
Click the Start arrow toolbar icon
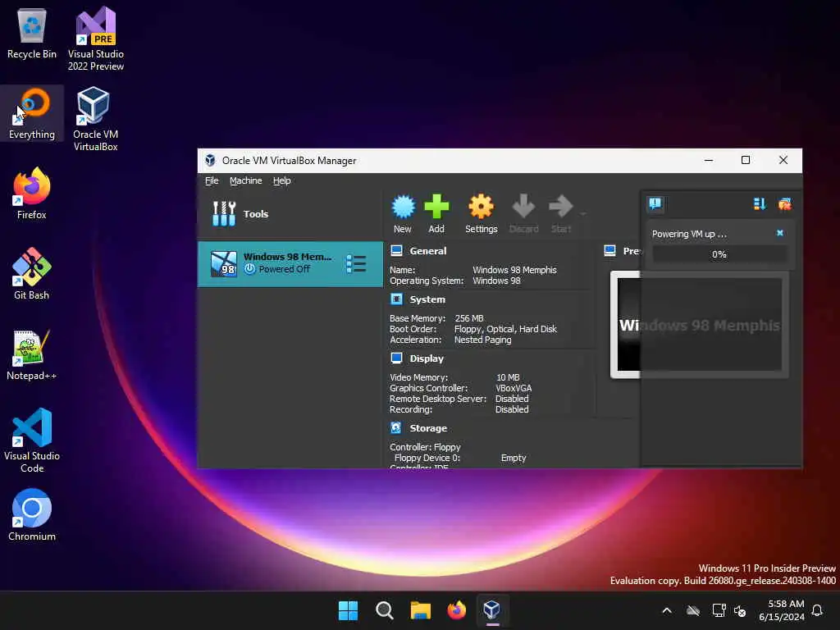pyautogui.click(x=561, y=214)
